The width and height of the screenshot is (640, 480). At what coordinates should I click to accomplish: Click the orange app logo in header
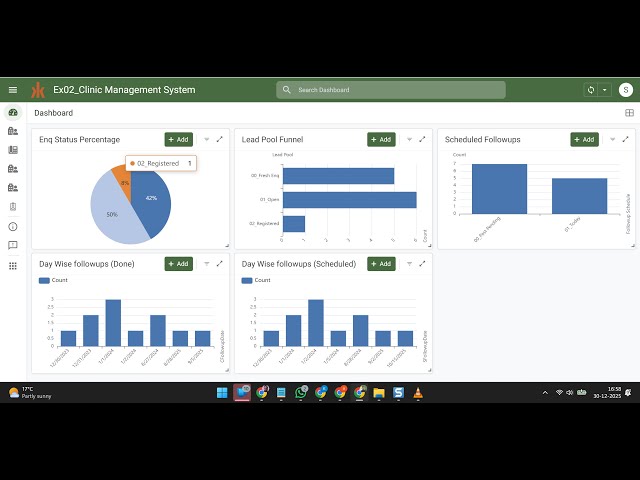(x=38, y=90)
